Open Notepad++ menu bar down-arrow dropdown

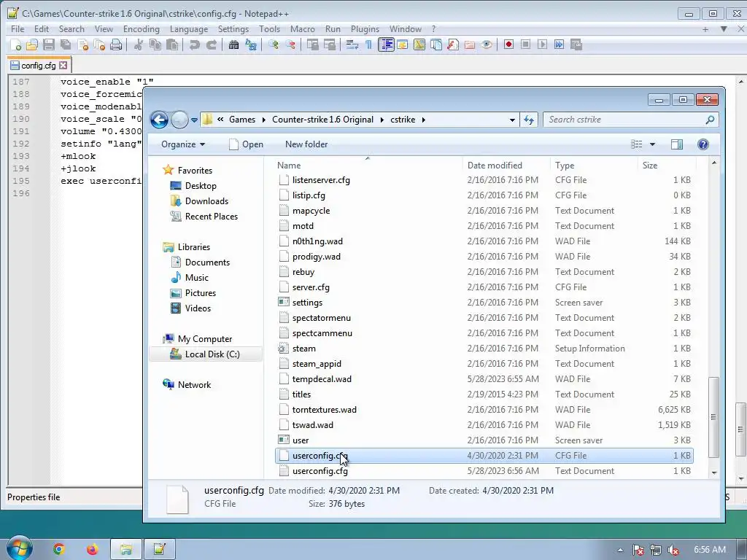(724, 29)
